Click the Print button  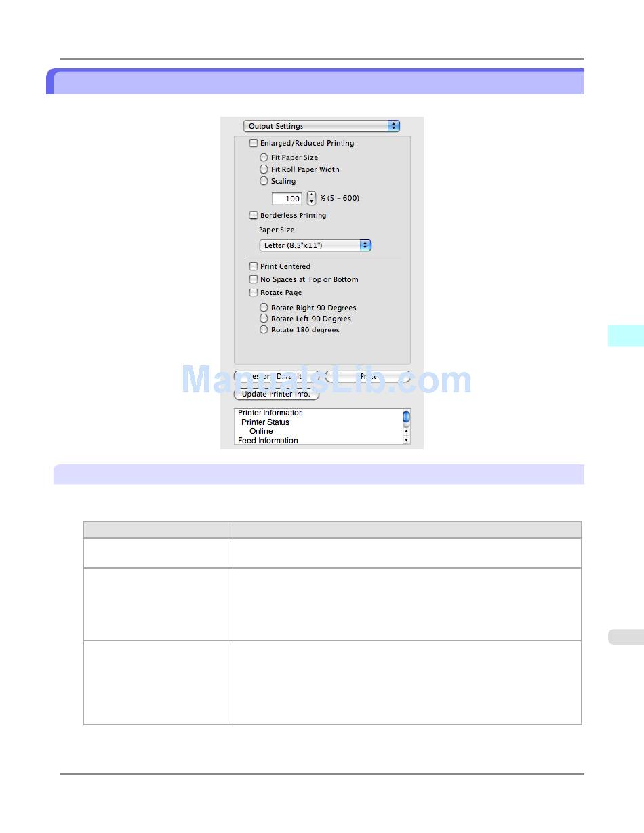(x=368, y=376)
